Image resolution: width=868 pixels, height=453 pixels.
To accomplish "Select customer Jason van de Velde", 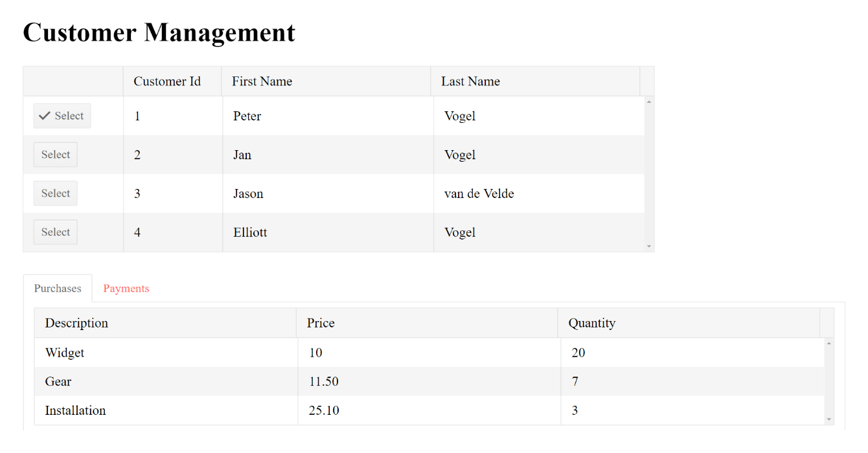I will click(x=55, y=193).
